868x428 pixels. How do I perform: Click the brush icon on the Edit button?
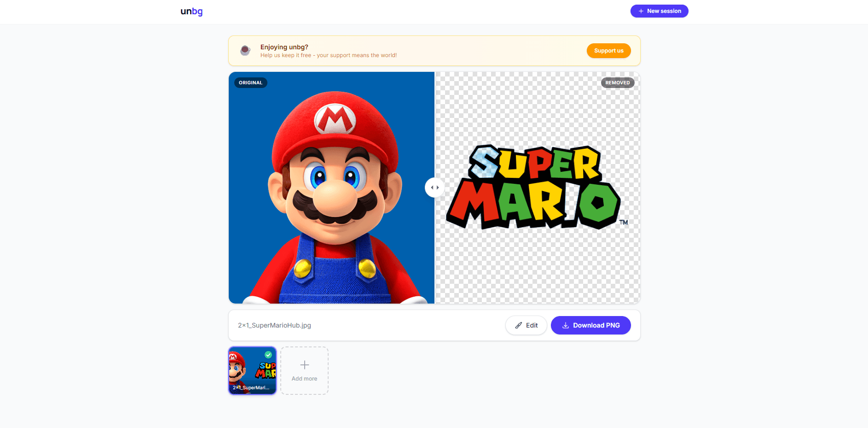point(519,325)
